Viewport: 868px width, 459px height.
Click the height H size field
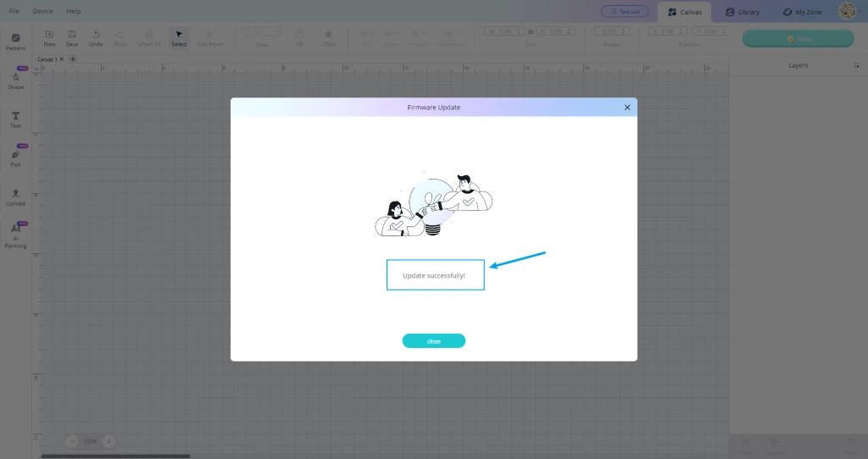pos(556,31)
